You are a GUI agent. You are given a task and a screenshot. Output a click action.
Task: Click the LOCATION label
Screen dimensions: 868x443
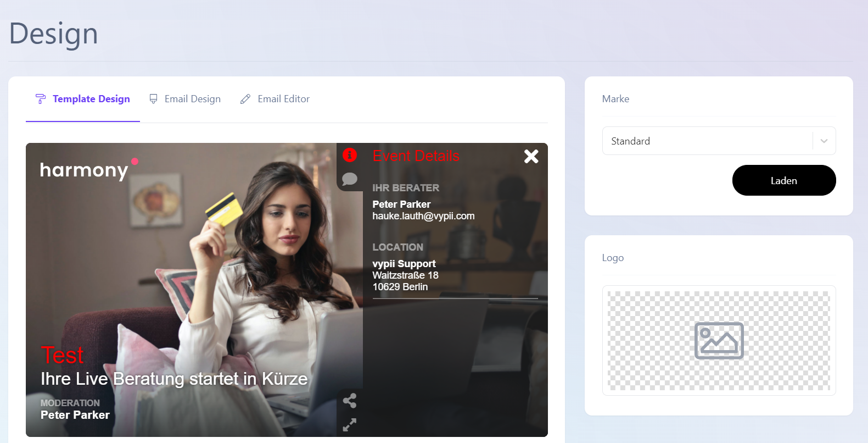click(397, 247)
